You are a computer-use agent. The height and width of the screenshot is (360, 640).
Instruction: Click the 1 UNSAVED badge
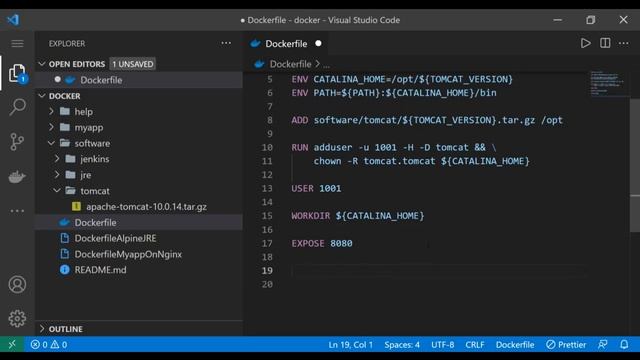pyautogui.click(x=133, y=64)
